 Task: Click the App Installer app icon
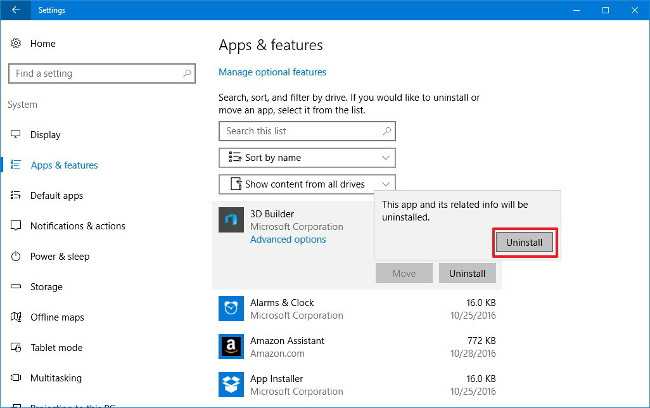[231, 384]
